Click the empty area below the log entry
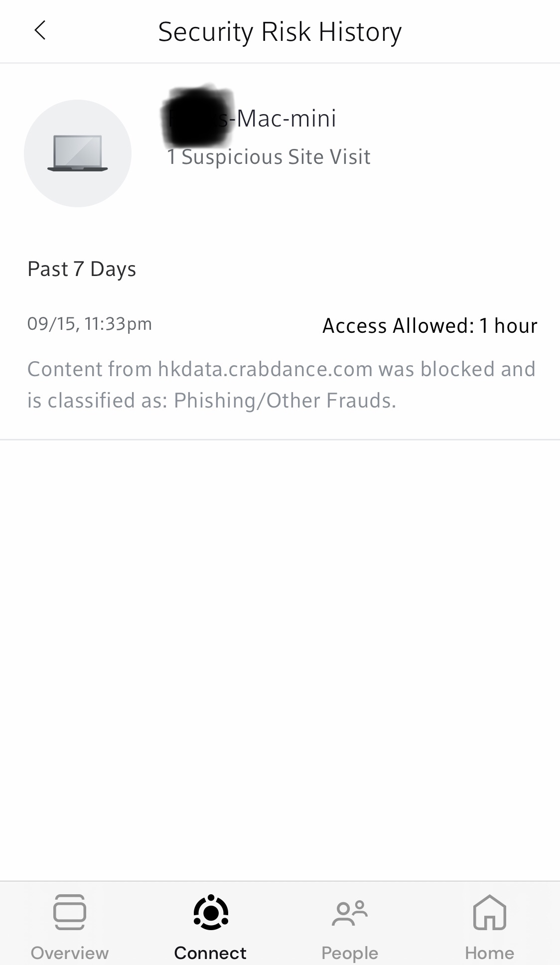This screenshot has height=965, width=560. pyautogui.click(x=280, y=648)
